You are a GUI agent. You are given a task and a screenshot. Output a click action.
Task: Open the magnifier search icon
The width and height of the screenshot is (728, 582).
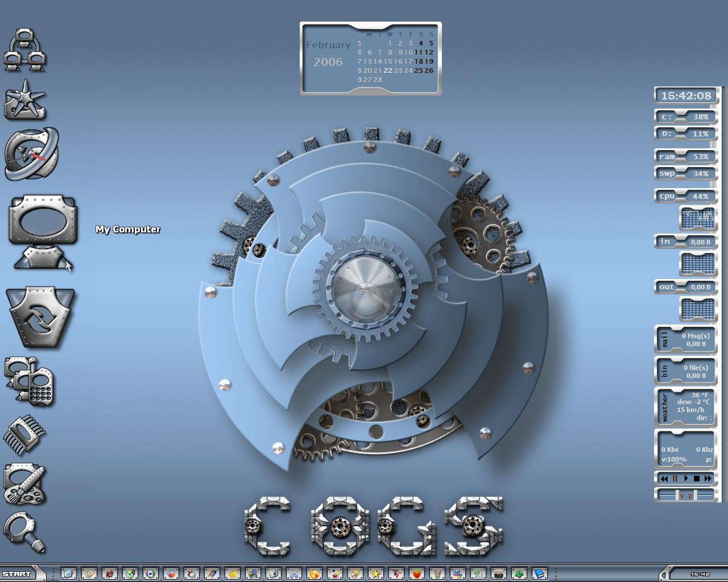click(x=24, y=533)
